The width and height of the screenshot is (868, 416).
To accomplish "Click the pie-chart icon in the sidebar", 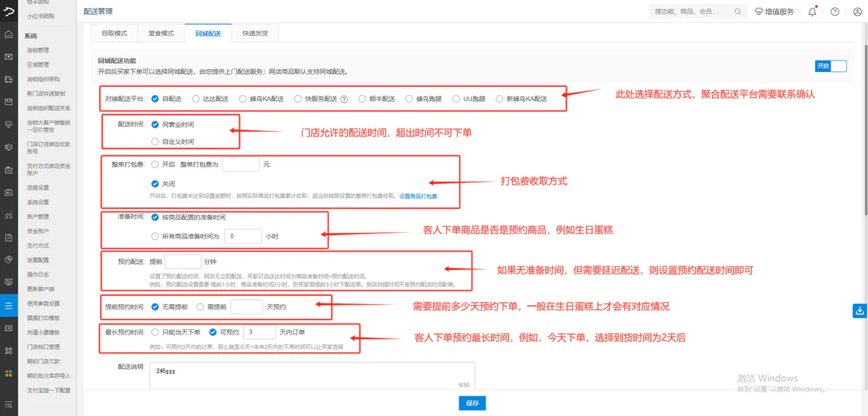I will tap(9, 260).
